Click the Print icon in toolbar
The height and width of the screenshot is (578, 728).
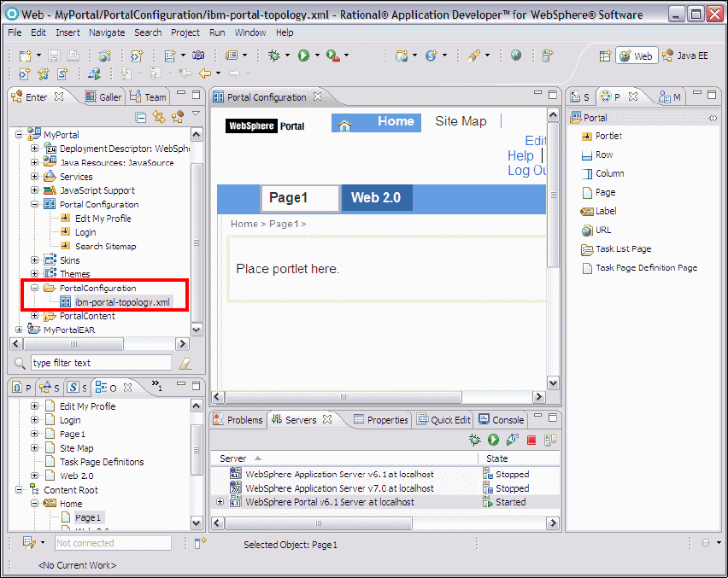[73, 55]
